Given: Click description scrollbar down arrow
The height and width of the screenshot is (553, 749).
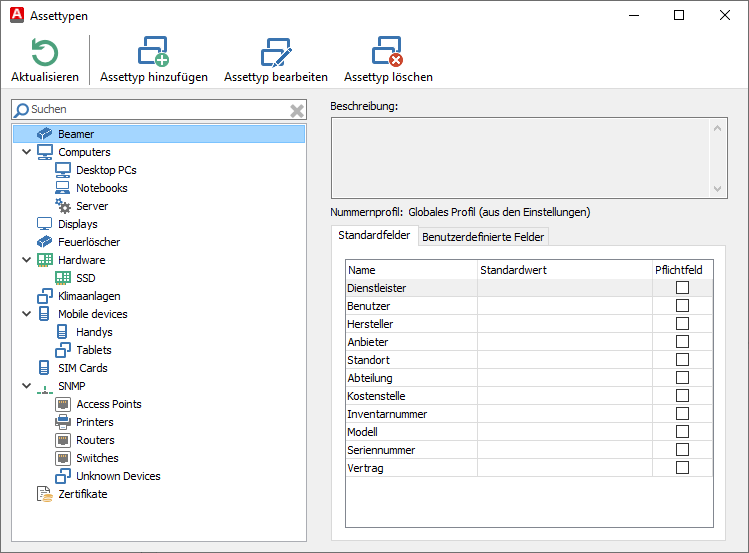Looking at the screenshot, I should pos(717,189).
